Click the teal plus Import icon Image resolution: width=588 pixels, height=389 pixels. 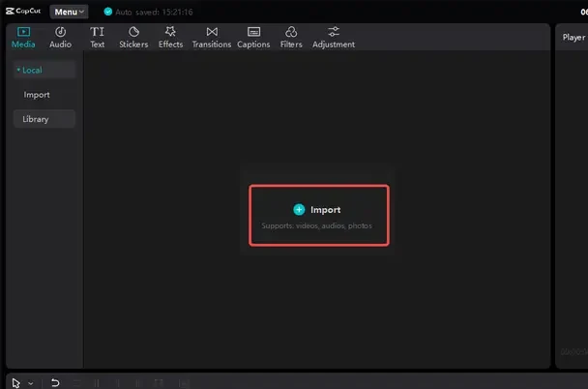299,209
